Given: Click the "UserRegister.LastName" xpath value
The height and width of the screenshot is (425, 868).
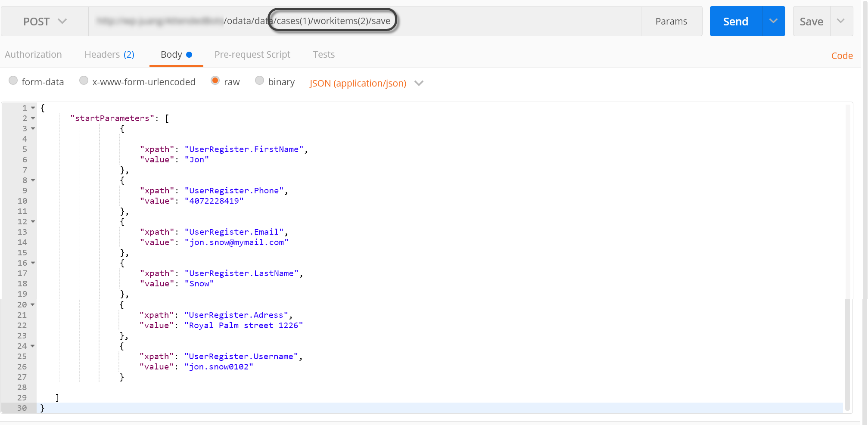Looking at the screenshot, I should 241,273.
